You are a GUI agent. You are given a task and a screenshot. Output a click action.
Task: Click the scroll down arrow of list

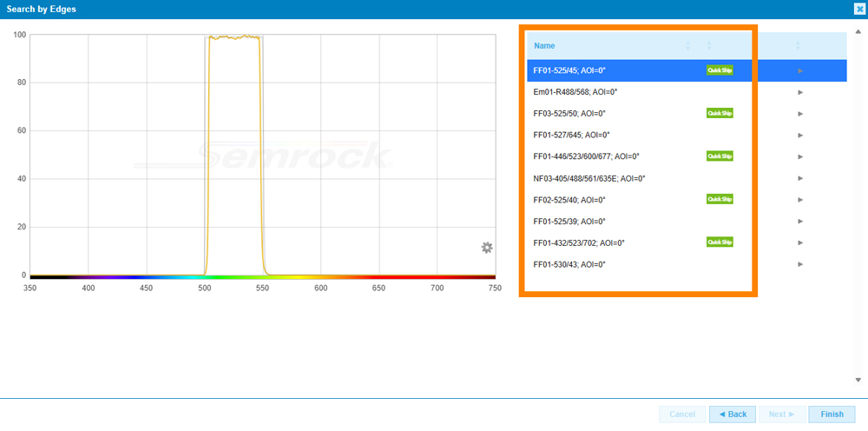click(x=858, y=380)
